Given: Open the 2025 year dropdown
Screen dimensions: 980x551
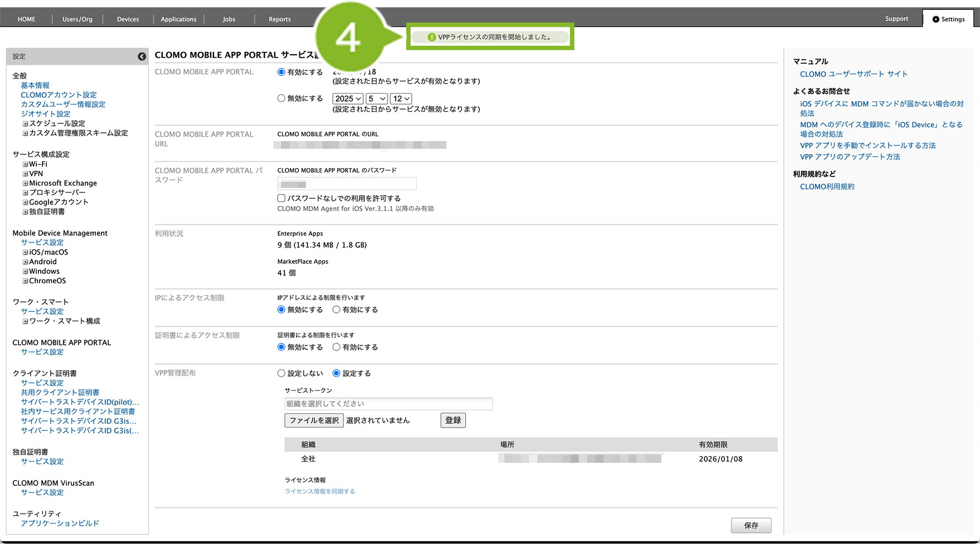Looking at the screenshot, I should (x=348, y=99).
